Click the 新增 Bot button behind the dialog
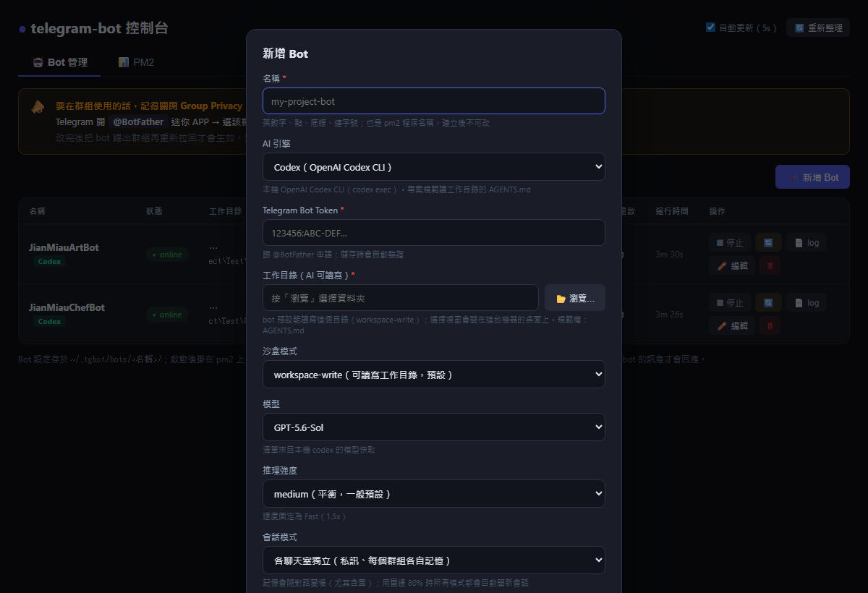The width and height of the screenshot is (868, 593). [812, 177]
